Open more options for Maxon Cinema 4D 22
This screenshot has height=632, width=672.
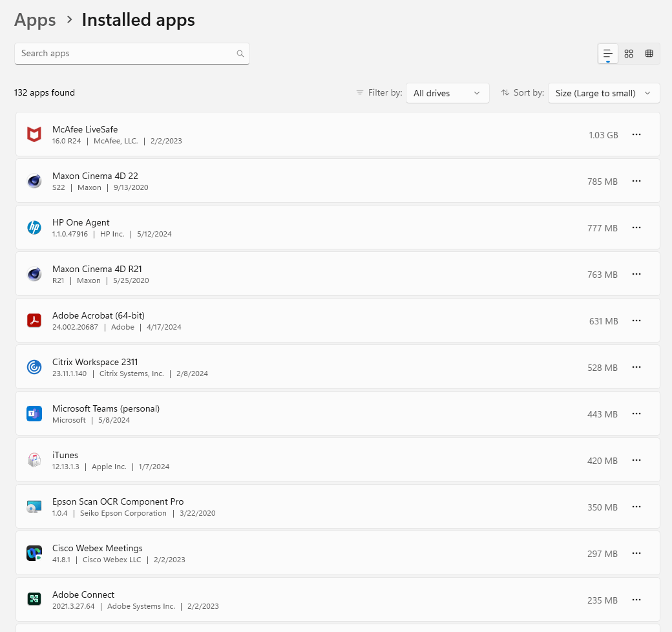pyautogui.click(x=636, y=181)
